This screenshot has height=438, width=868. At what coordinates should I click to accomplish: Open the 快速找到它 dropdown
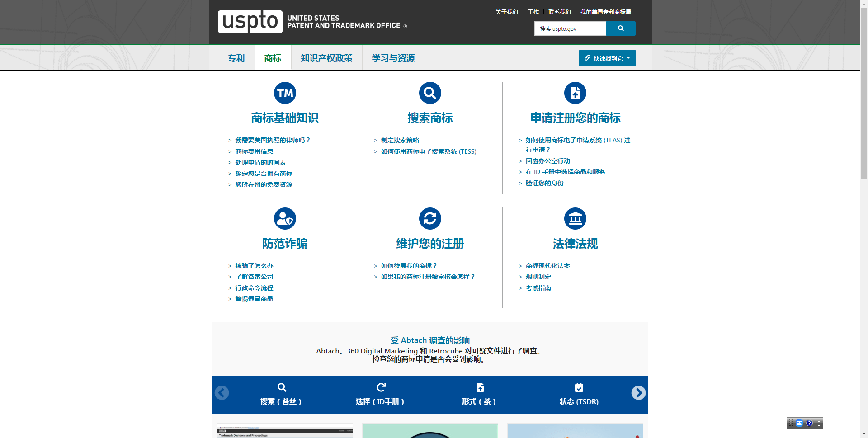(x=607, y=58)
